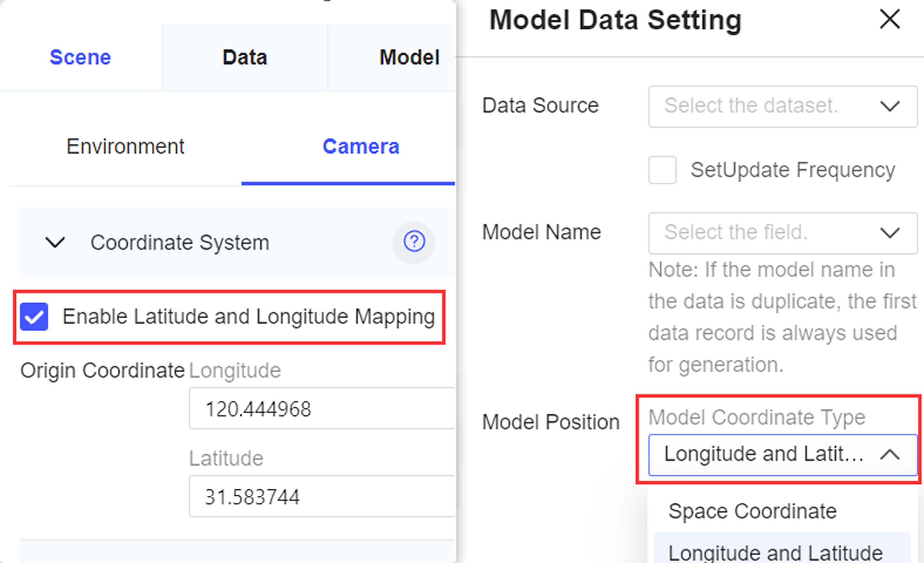Click the Coordinate System help icon

[414, 242]
